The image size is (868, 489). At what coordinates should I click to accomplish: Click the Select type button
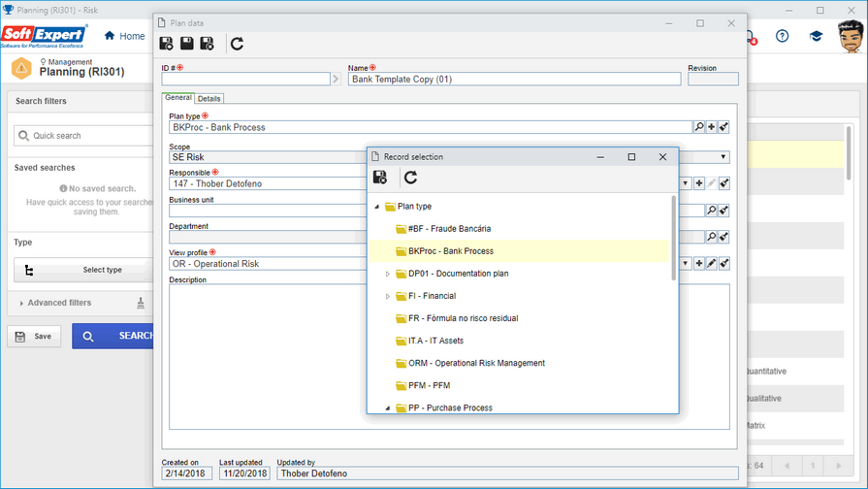pyautogui.click(x=83, y=270)
